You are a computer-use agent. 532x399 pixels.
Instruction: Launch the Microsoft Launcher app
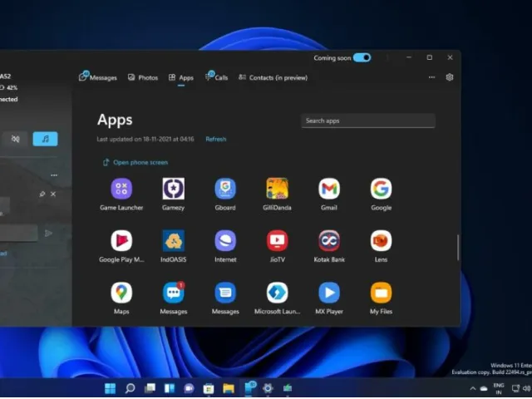click(277, 293)
